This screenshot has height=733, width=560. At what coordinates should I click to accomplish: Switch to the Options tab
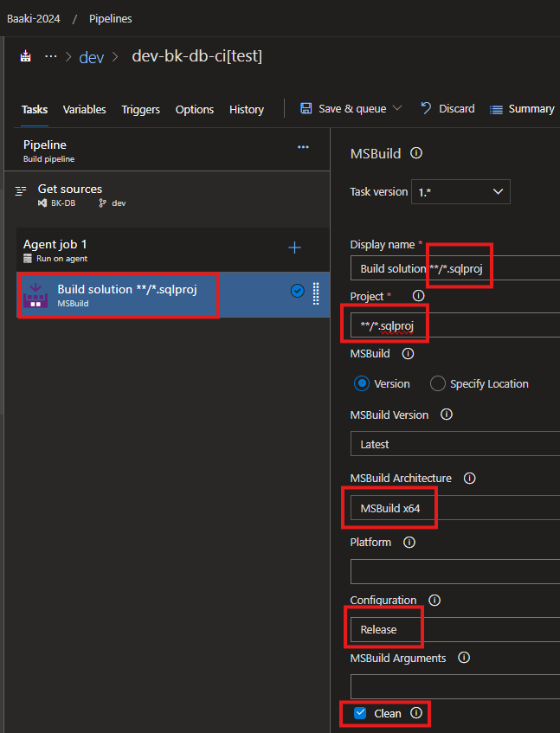click(195, 109)
